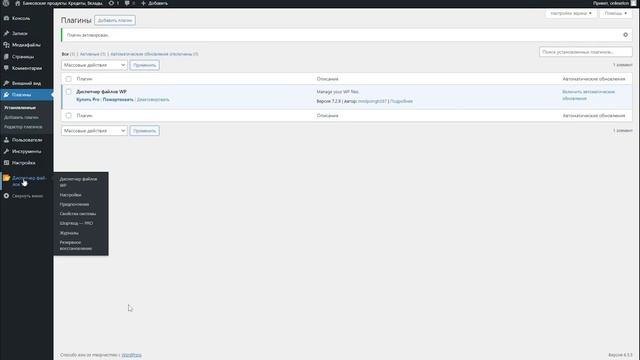Open the plugin author link after 'Автор:'
Screen dimensions: 640x360
[372, 101]
